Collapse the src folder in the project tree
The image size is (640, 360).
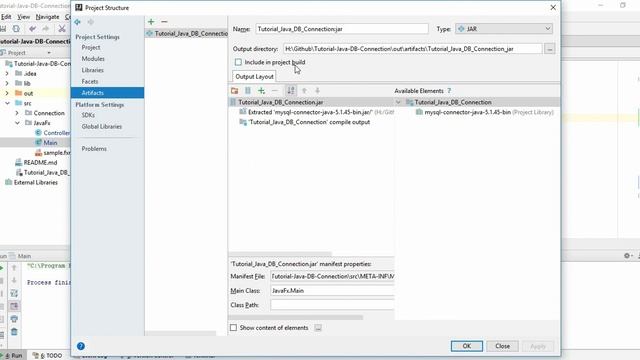7,103
